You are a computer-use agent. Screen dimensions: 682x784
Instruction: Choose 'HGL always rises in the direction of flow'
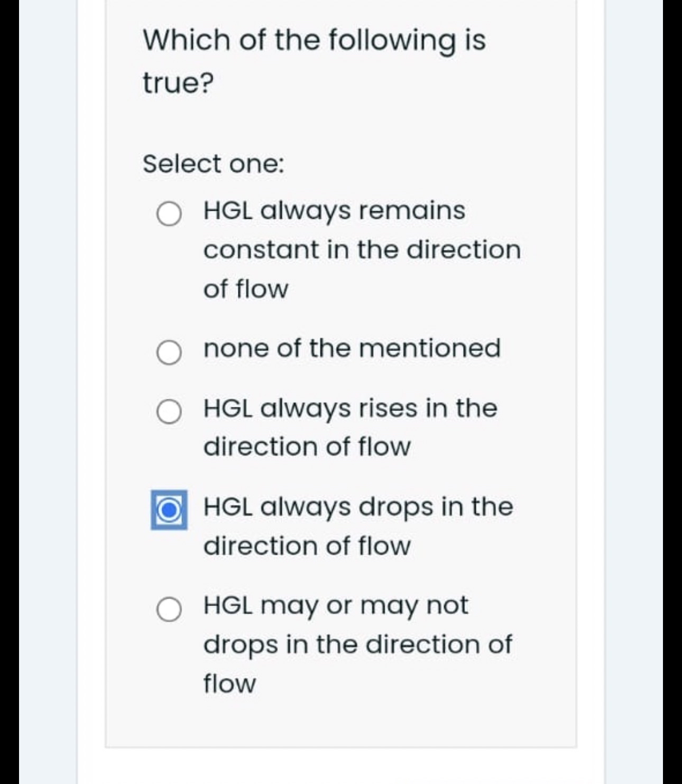[x=168, y=410]
